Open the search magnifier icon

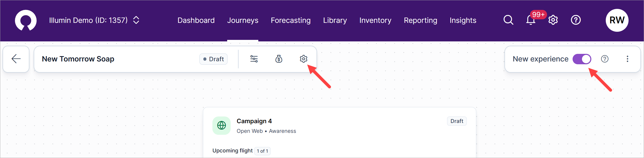(x=508, y=20)
